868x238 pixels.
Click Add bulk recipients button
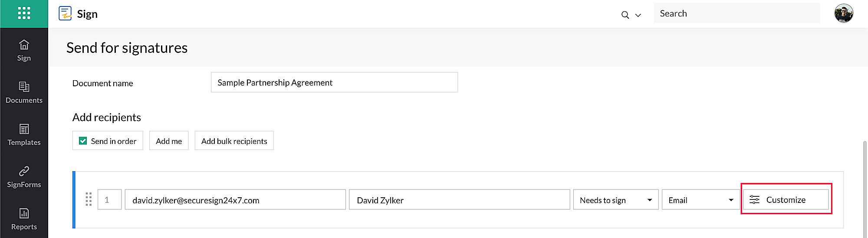[234, 141]
